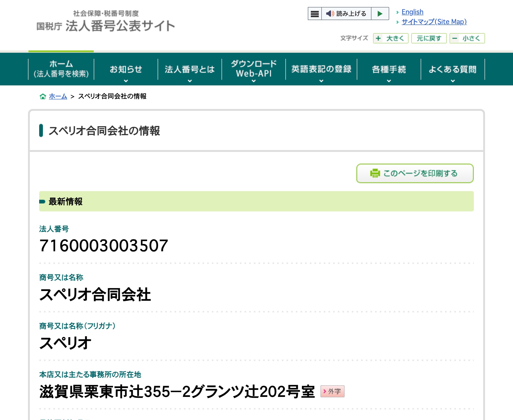Expand chevron under 法人番号とは
513x420 pixels.
point(190,81)
